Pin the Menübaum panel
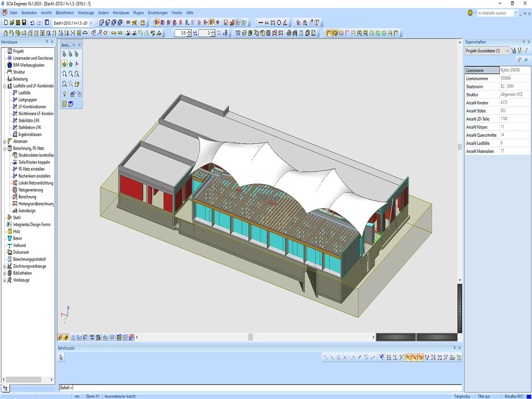 (x=47, y=42)
